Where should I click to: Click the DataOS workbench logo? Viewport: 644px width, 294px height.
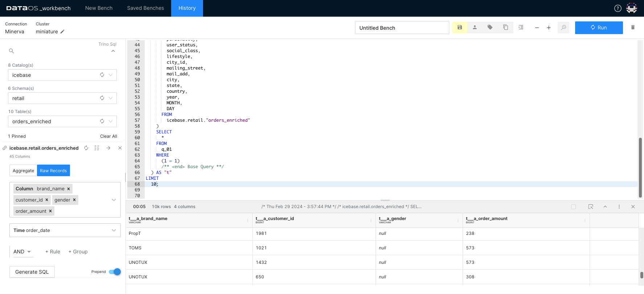(38, 8)
